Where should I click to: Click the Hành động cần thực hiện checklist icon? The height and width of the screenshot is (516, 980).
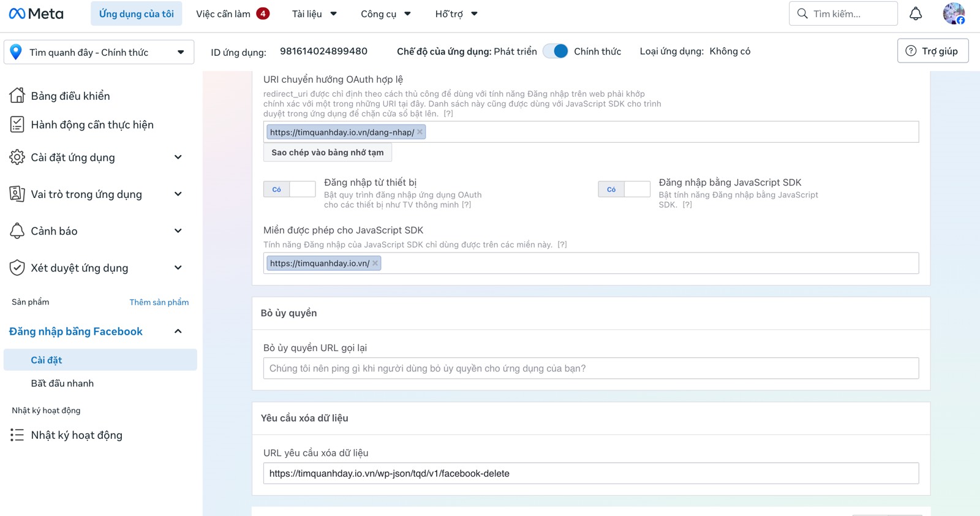coord(17,124)
